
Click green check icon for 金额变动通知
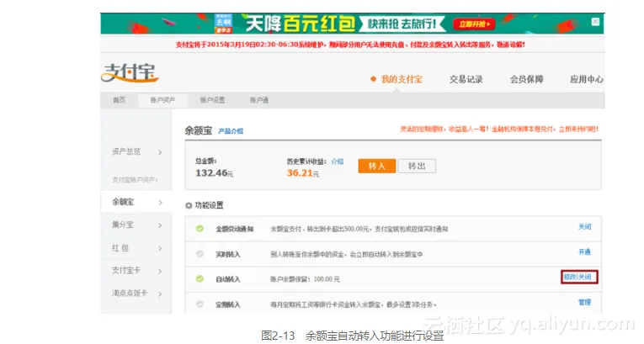tap(200, 228)
